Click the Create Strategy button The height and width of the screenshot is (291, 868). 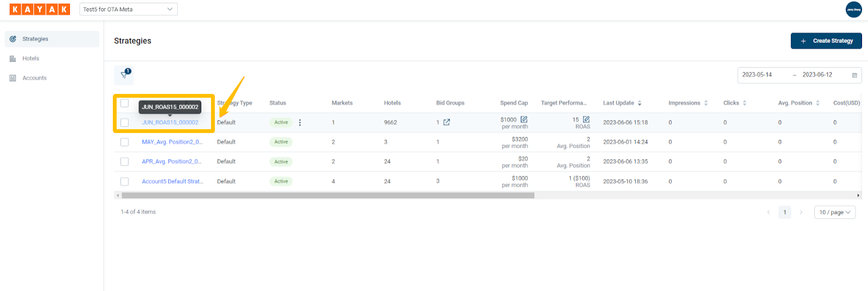click(x=826, y=41)
